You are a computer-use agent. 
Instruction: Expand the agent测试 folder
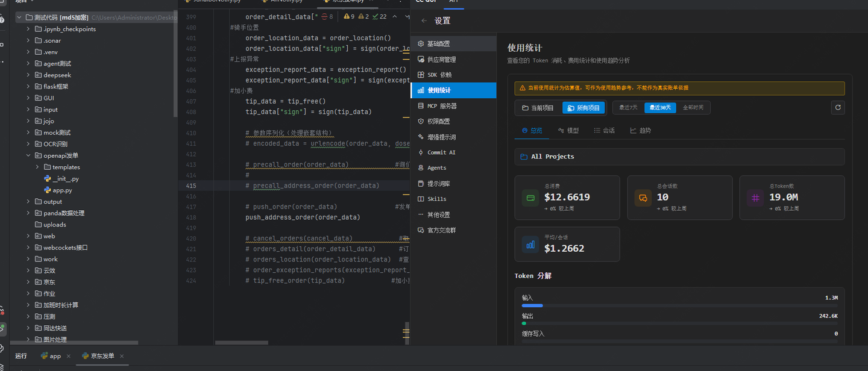(x=28, y=63)
